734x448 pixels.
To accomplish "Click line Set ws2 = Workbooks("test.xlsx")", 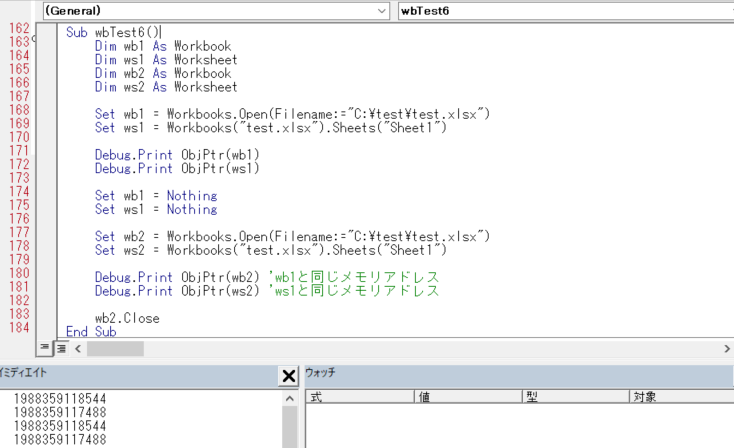I will [271, 250].
